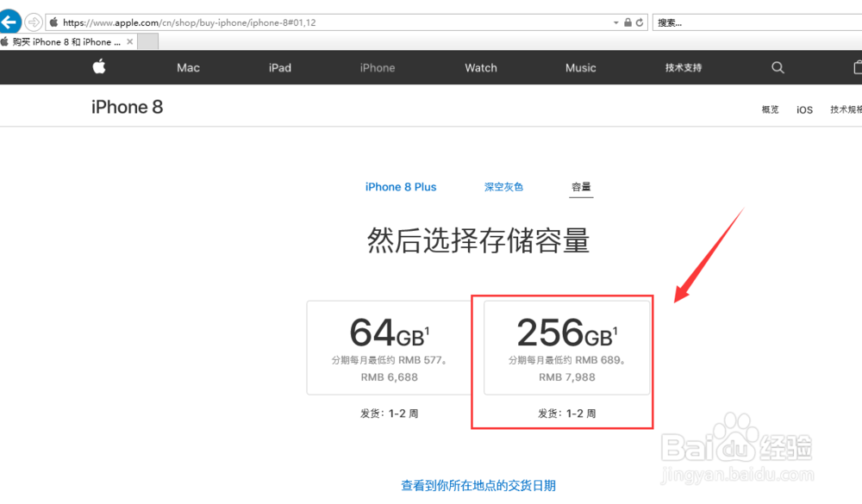Open the address bar history dropdown arrow
Image resolution: width=862 pixels, height=504 pixels.
pyautogui.click(x=615, y=22)
